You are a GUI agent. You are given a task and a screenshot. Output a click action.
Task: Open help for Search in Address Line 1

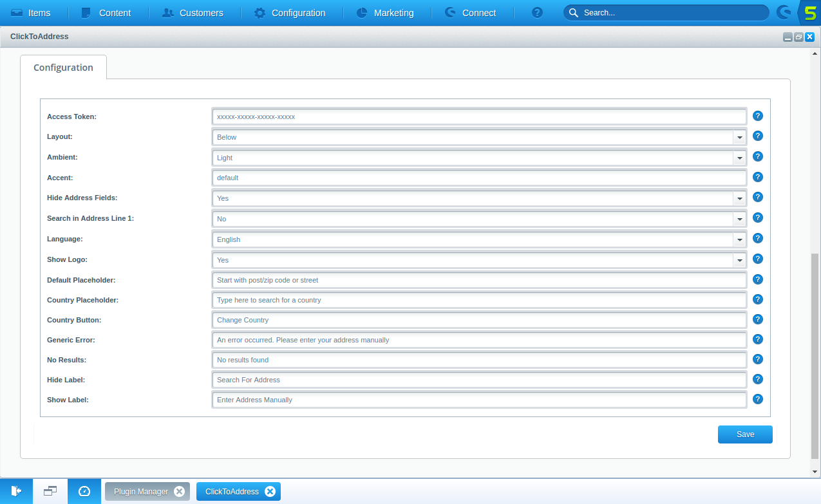[x=758, y=218]
